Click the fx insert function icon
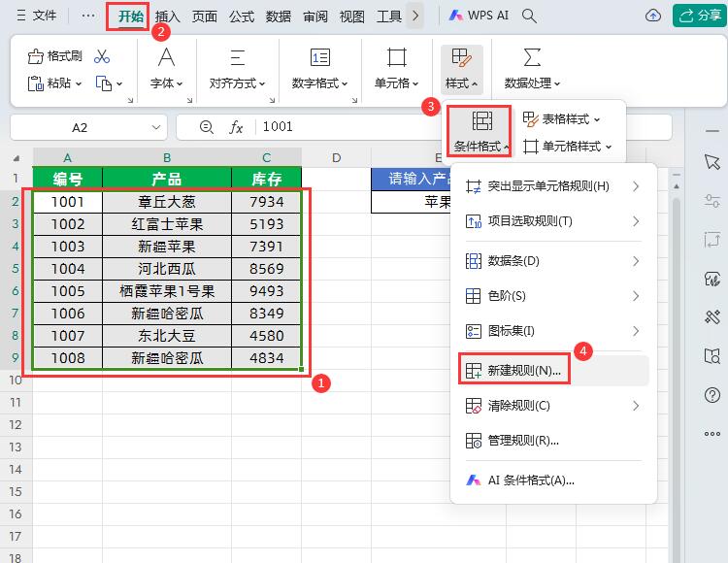 [236, 127]
